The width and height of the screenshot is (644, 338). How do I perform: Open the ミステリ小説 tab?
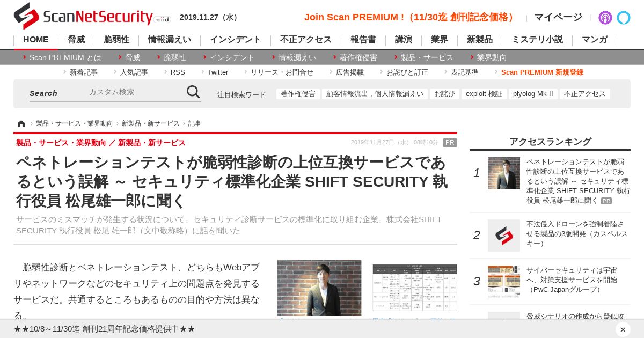[537, 40]
